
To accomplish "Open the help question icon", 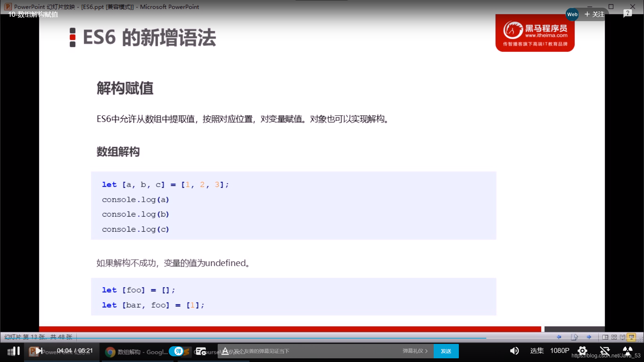I will point(628,13).
